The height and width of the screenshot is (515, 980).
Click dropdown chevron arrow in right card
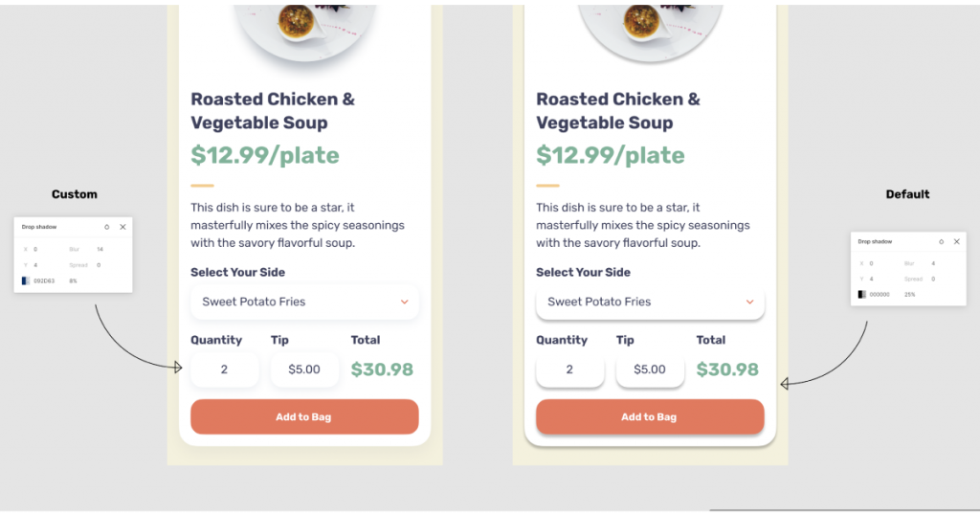(750, 302)
